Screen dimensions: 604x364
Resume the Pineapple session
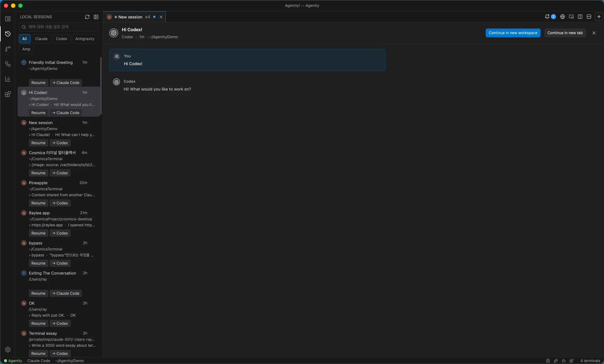pos(38,203)
